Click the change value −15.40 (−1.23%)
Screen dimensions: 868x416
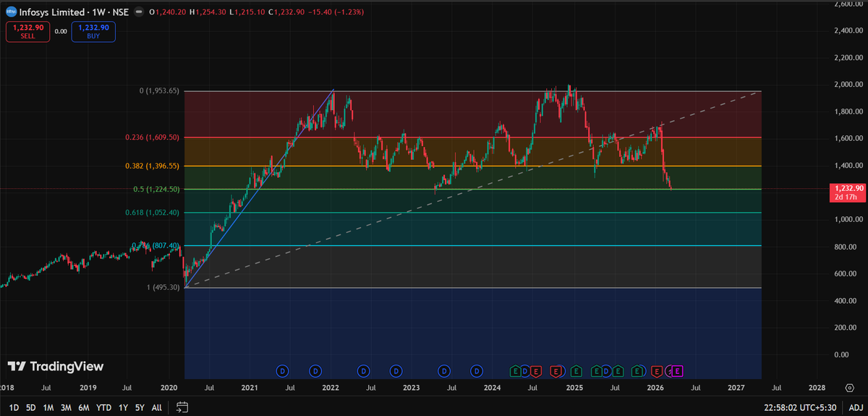(x=336, y=12)
